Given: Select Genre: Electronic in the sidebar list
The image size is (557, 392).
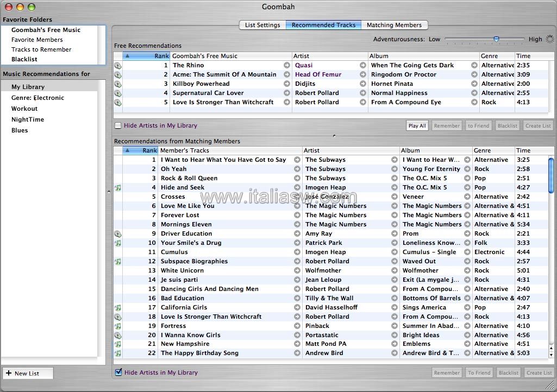Looking at the screenshot, I should [x=37, y=98].
